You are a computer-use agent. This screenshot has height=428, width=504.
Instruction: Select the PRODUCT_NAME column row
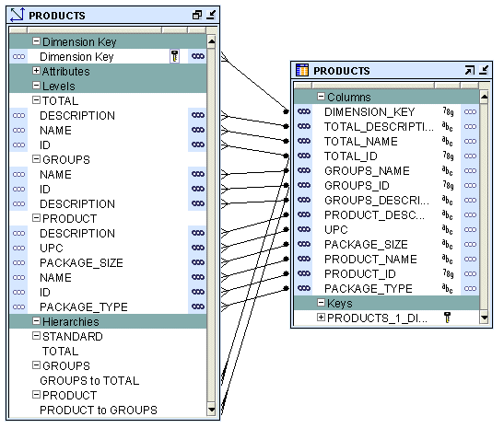[x=386, y=259]
